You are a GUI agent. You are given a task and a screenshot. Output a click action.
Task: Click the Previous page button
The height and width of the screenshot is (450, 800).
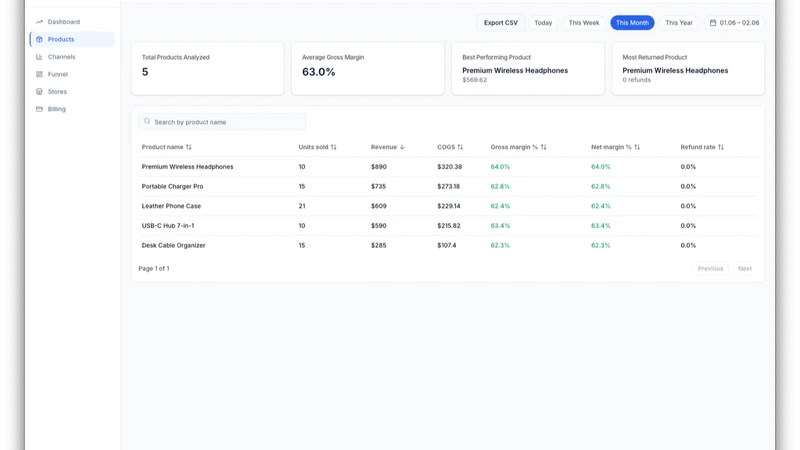point(710,268)
